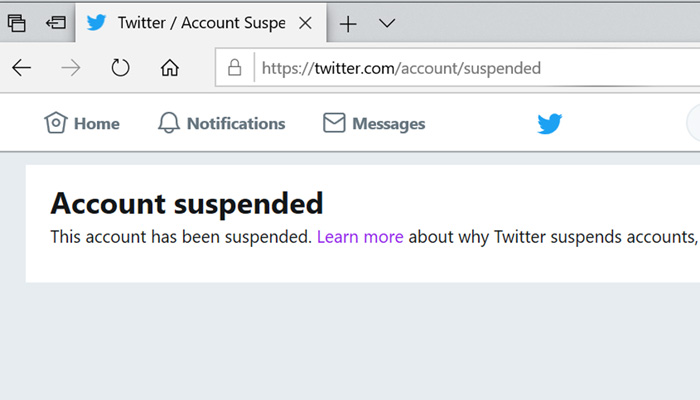
Task: Open the tabs you've set aside icon
Action: tap(17, 23)
